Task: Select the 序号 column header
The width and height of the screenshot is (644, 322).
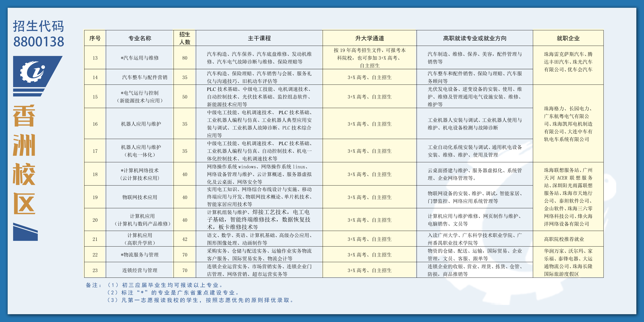Action: click(x=95, y=38)
